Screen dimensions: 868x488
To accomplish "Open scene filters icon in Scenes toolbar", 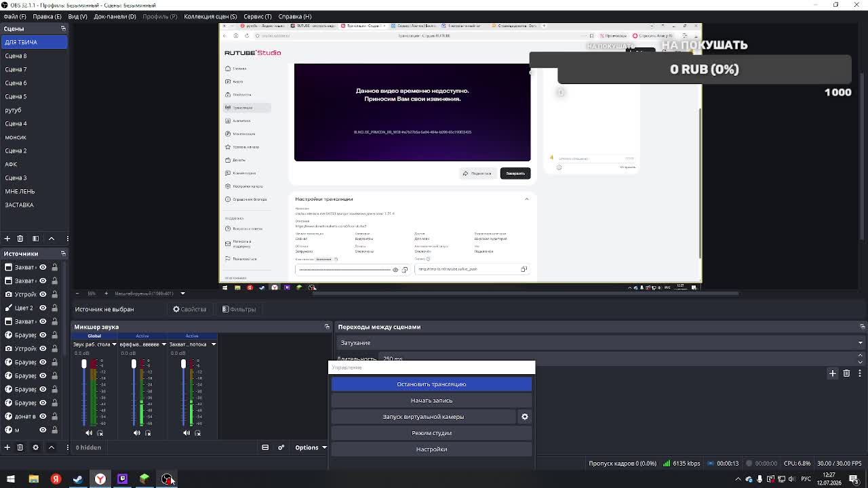I will pos(36,239).
